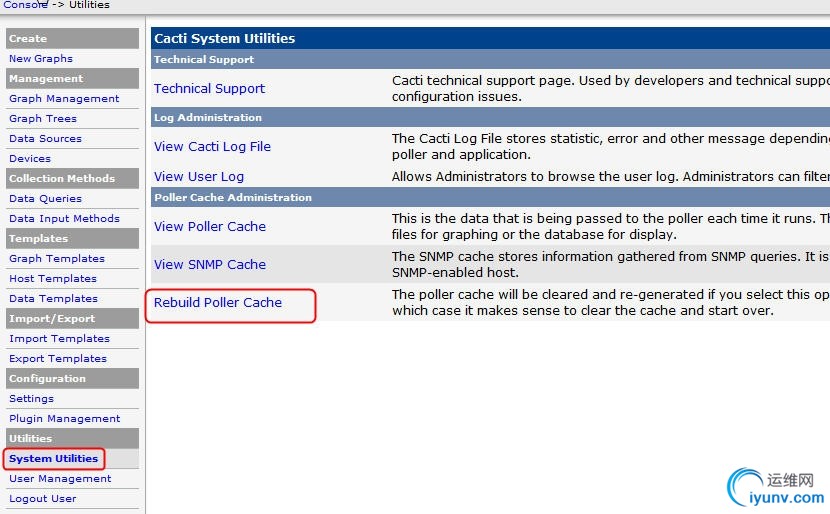Click the Utilities breadcrumb text
This screenshot has width=830, height=514.
click(89, 4)
